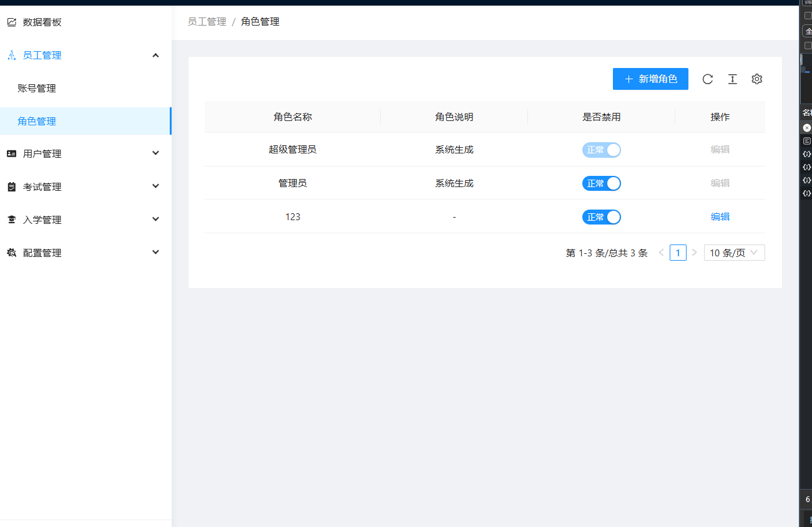Viewport: 812px width, 527px height.
Task: Click 系统生成 in the 超级管理员 row
Action: click(454, 150)
